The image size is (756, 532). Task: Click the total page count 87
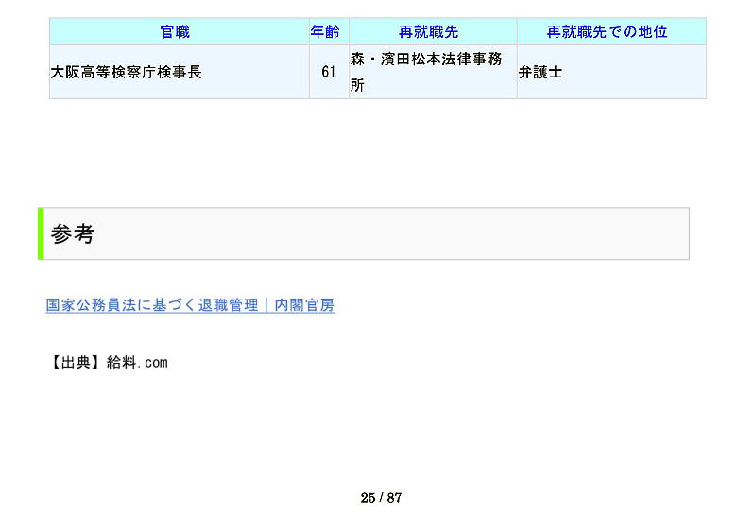[x=394, y=498]
